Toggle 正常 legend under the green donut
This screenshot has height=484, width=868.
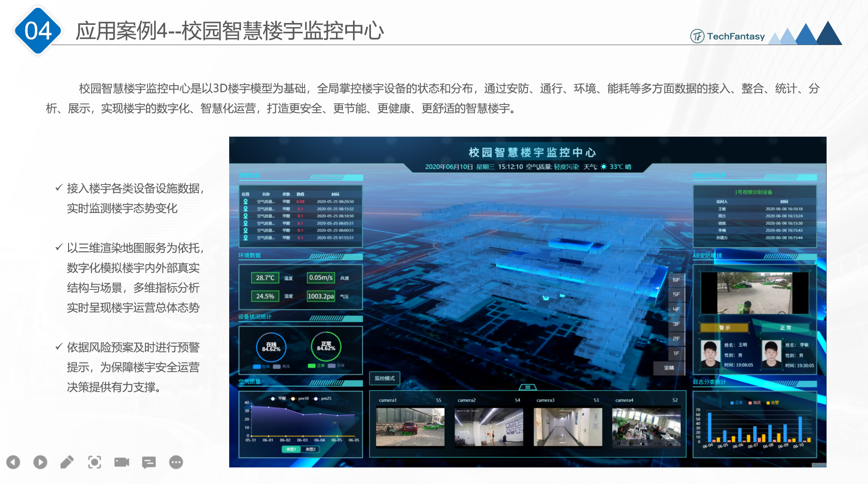click(x=316, y=366)
